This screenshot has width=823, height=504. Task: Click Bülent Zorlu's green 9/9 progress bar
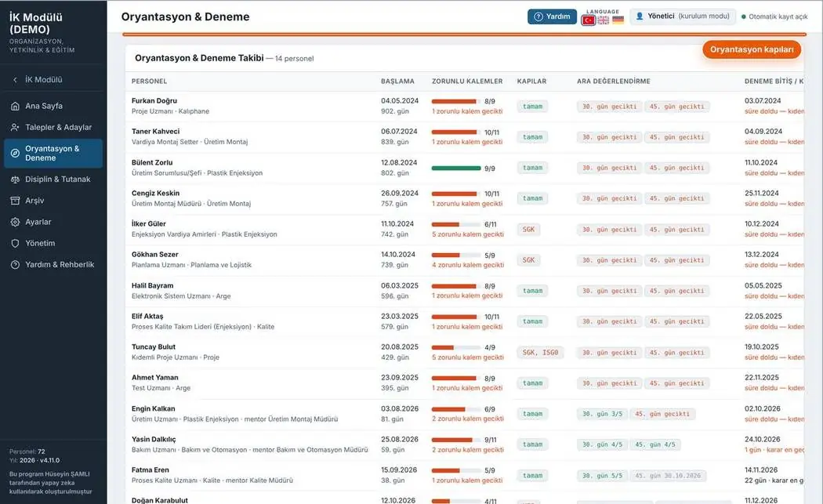(x=456, y=169)
